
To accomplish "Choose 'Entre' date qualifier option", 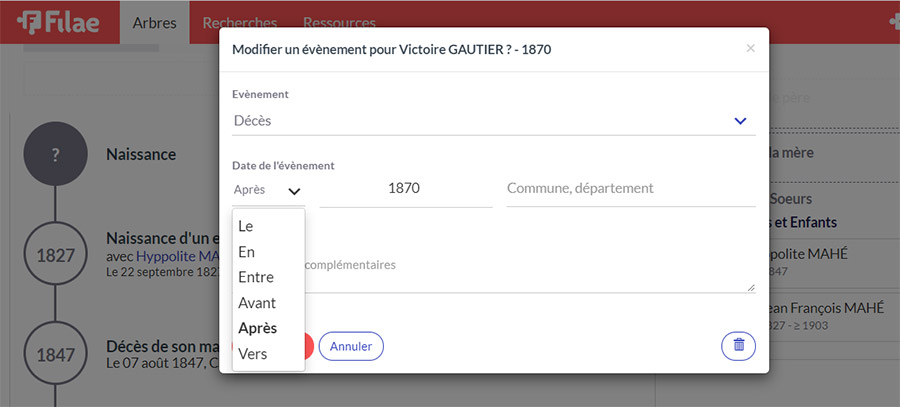I will (256, 277).
